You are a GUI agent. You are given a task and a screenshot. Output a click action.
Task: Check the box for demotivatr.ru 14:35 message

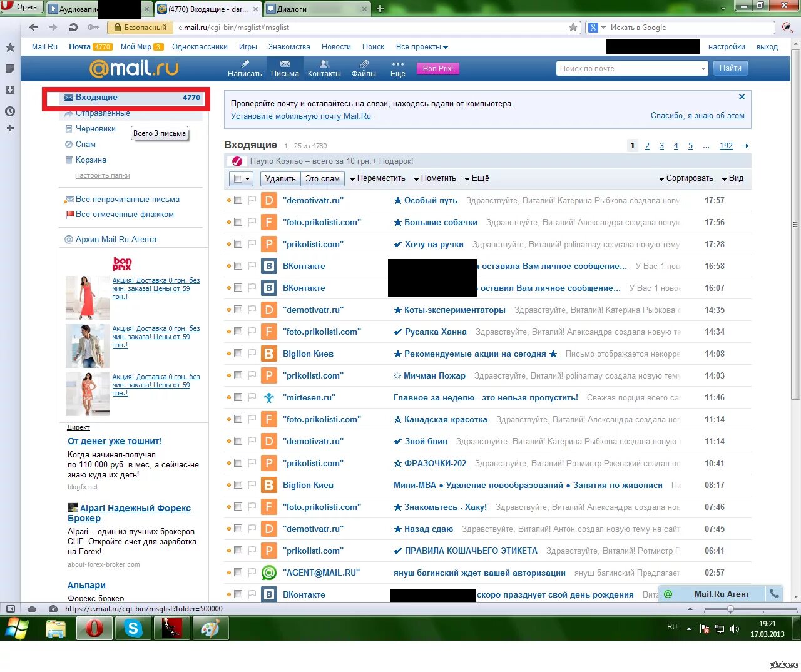point(238,310)
